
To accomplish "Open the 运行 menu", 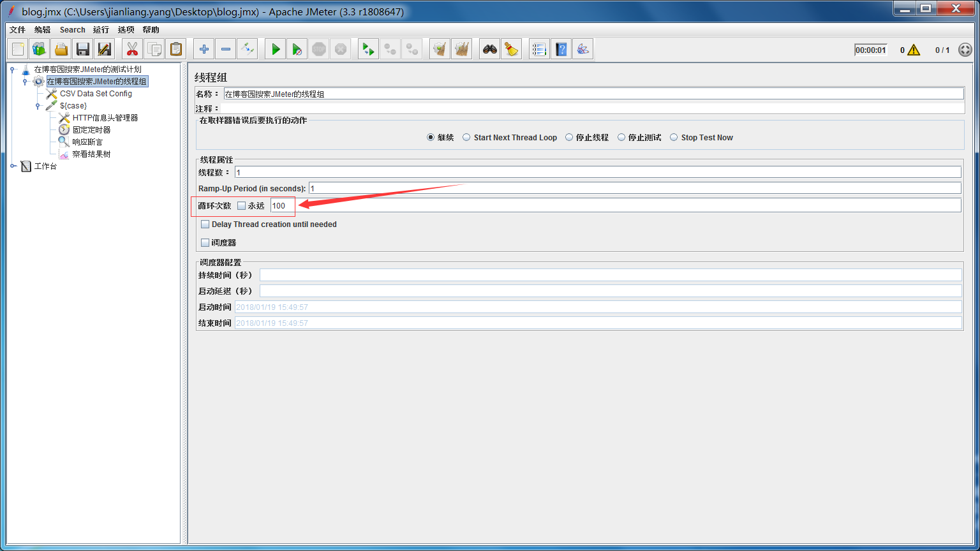I will pos(101,29).
